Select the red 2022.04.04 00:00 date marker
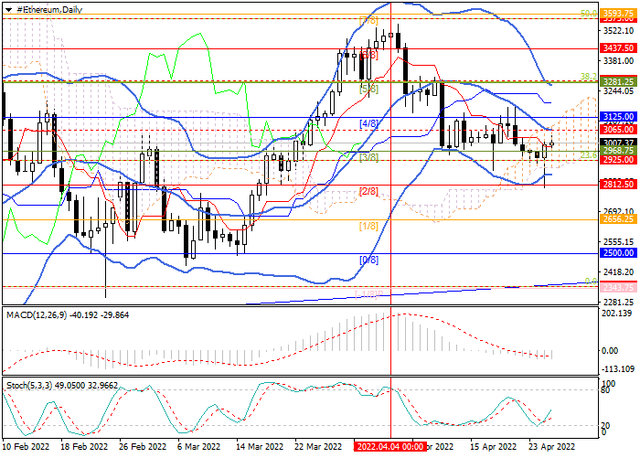This screenshot has width=640, height=457. pyautogui.click(x=390, y=446)
